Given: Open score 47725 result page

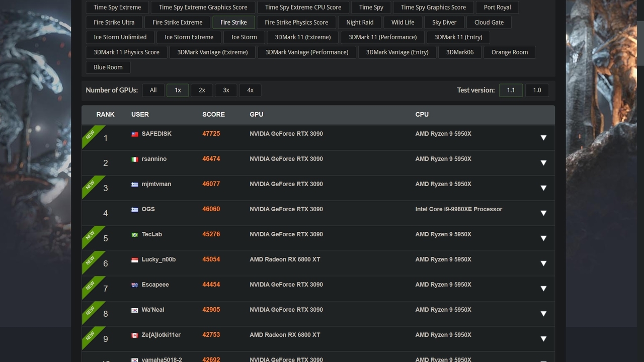Looking at the screenshot, I should pyautogui.click(x=211, y=134).
